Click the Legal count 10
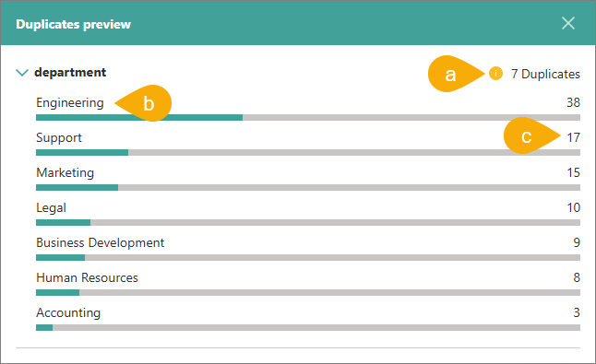The width and height of the screenshot is (596, 364). pos(574,207)
